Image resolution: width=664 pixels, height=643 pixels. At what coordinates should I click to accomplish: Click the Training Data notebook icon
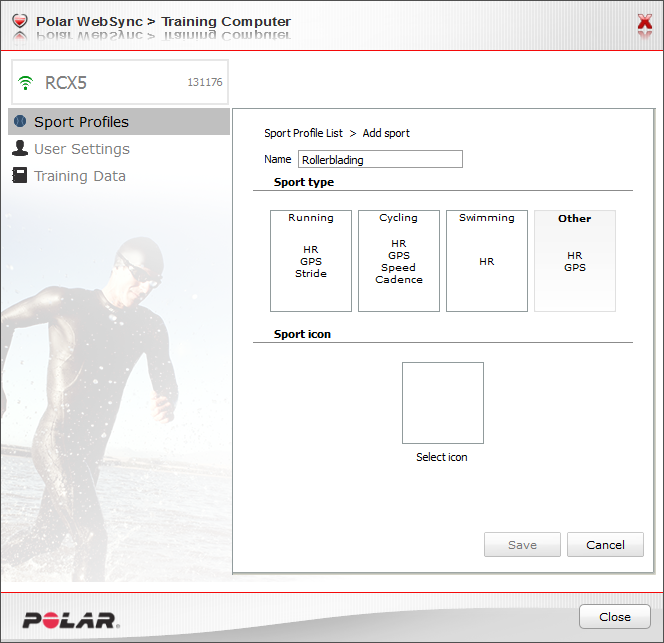pos(19,175)
